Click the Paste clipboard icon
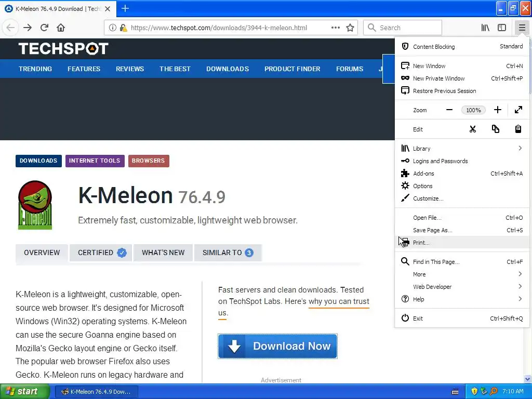Viewport: 532px width, 399px height. [x=518, y=129]
